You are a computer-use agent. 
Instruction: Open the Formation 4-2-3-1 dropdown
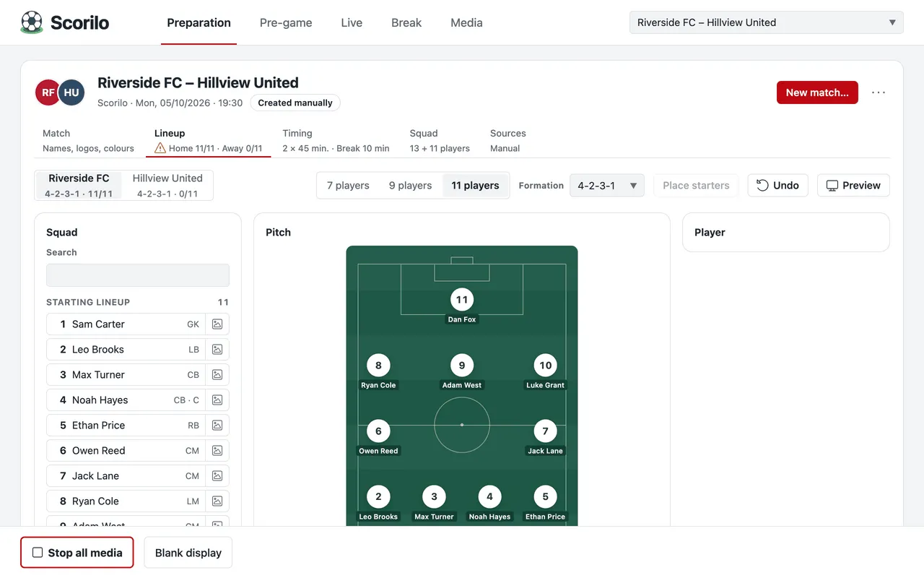607,186
